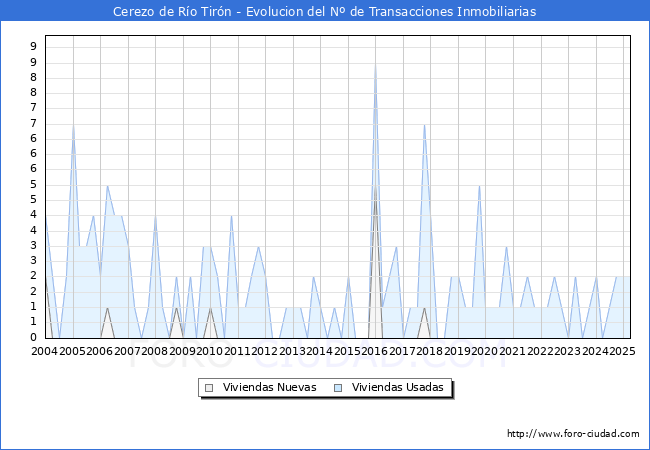Click the Viviendas Usadas legend label
This screenshot has width=650, height=450.
398,387
